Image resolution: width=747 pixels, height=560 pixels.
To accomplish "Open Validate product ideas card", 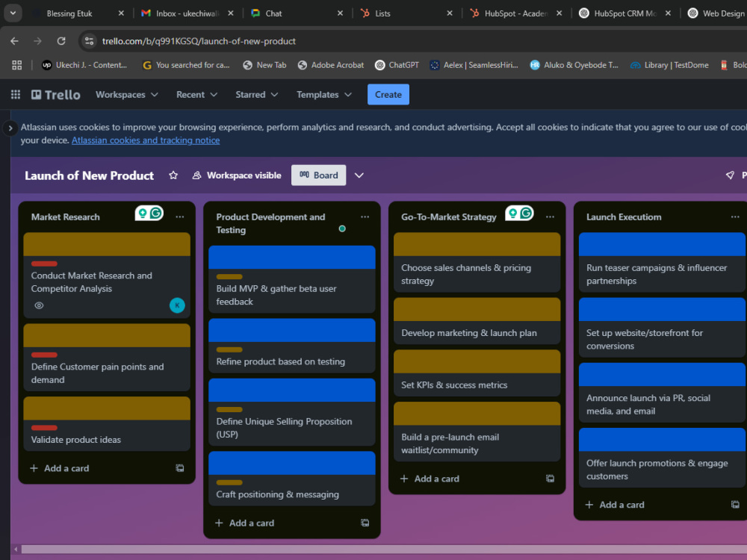I will [x=107, y=424].
